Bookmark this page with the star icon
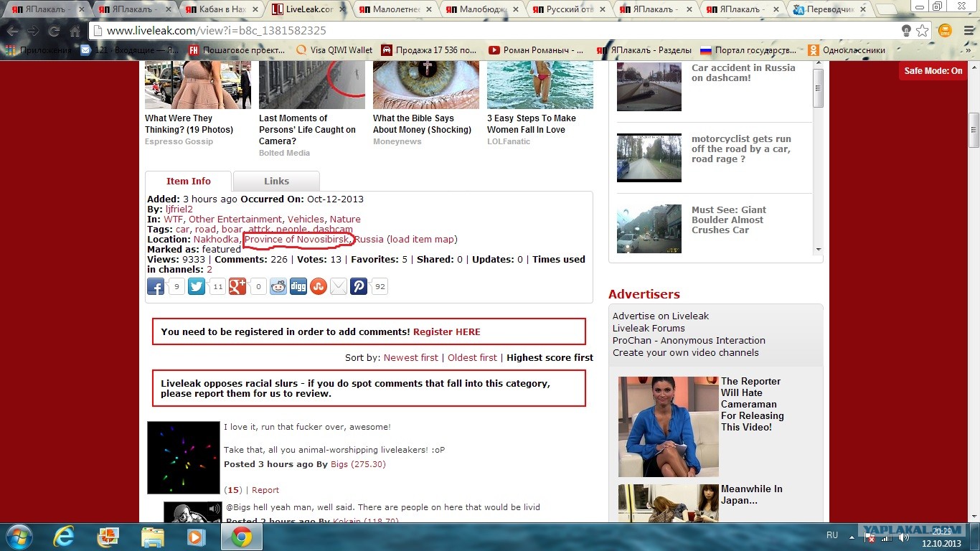The height and width of the screenshot is (551, 980). [x=923, y=31]
